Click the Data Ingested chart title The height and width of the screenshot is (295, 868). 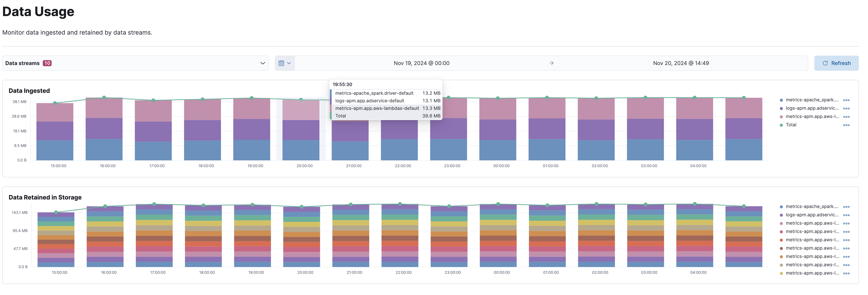(x=29, y=91)
